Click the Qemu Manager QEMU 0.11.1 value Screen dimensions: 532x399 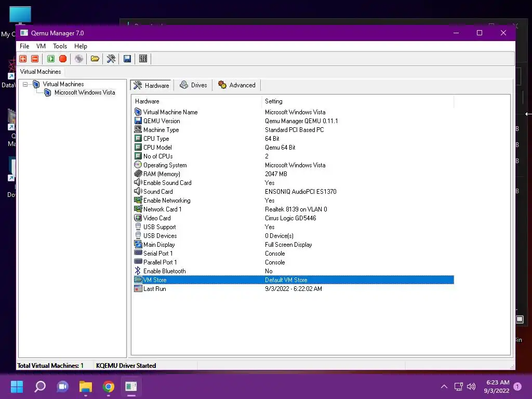click(x=301, y=121)
